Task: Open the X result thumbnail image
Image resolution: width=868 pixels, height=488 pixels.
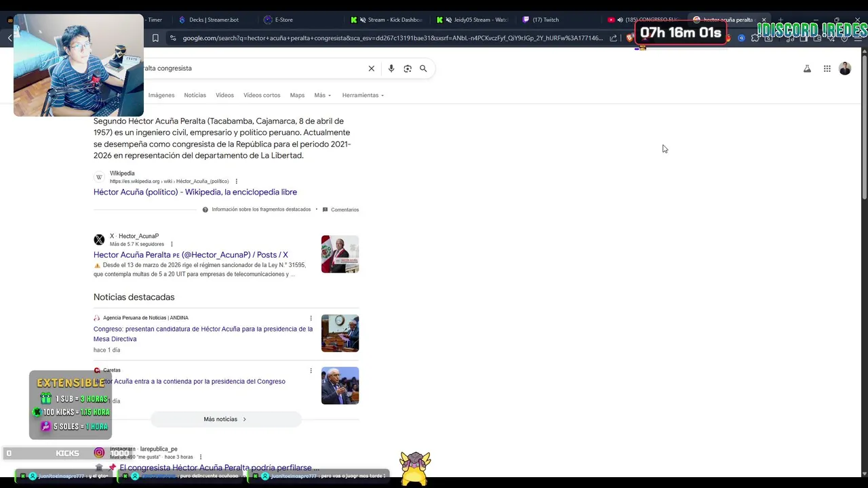Action: pyautogui.click(x=340, y=254)
